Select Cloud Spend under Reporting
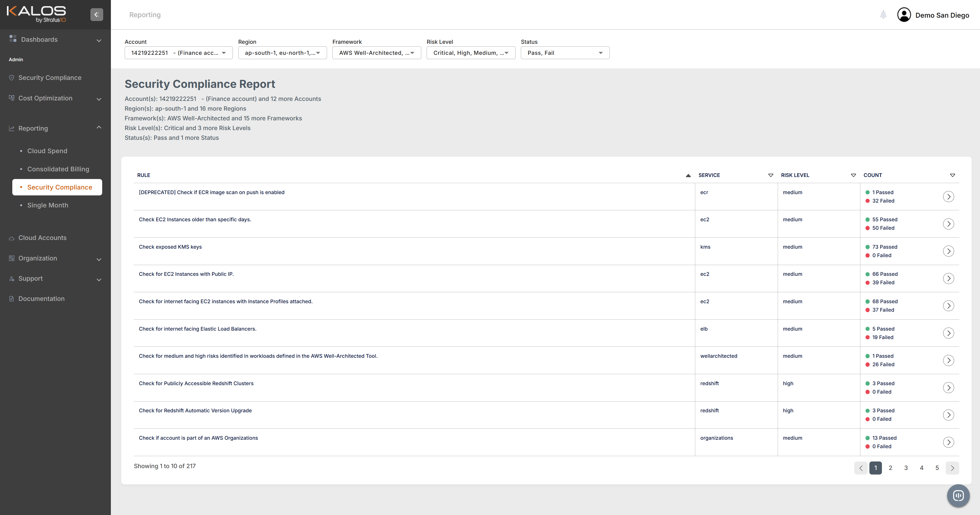Screen dimensions: 980x515 click(47, 151)
